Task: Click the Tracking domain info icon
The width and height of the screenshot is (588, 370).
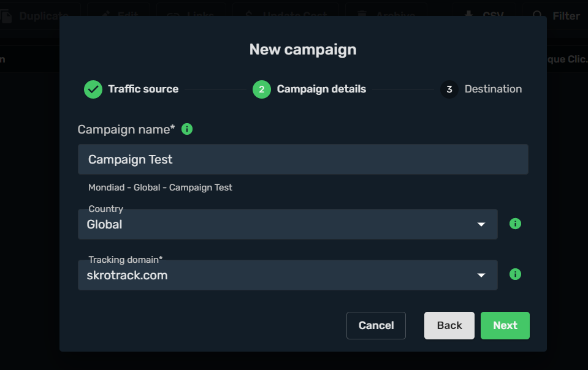Action: click(x=516, y=274)
